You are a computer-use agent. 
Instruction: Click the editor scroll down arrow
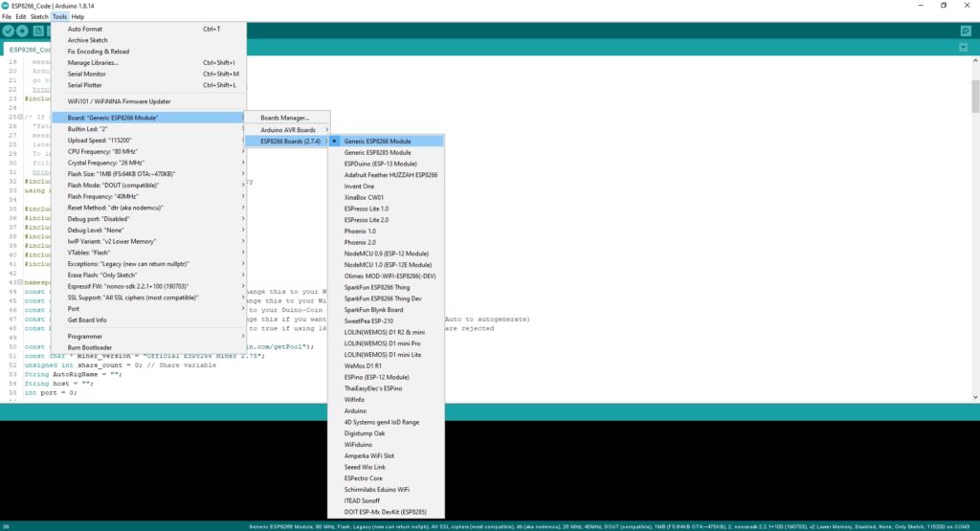975,397
